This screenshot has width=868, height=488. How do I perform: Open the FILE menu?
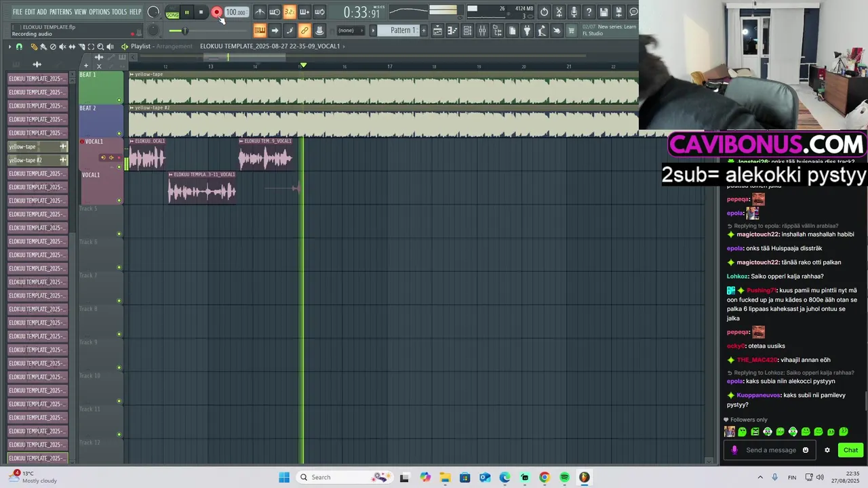click(x=18, y=12)
